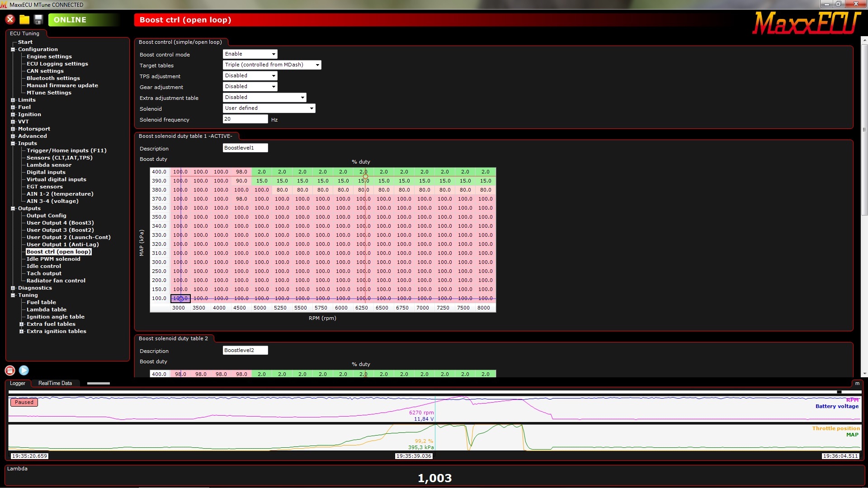Click the small 'm' logger menu button
Screen dimensions: 868x488
(x=857, y=383)
